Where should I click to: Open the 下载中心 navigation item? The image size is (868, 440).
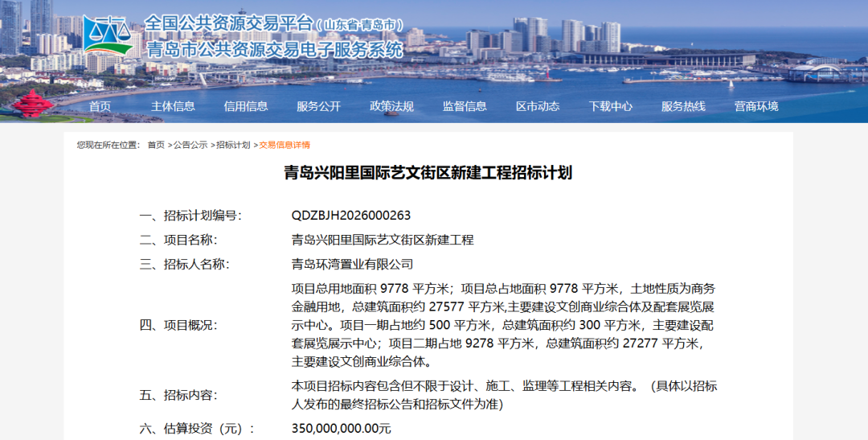tap(610, 106)
